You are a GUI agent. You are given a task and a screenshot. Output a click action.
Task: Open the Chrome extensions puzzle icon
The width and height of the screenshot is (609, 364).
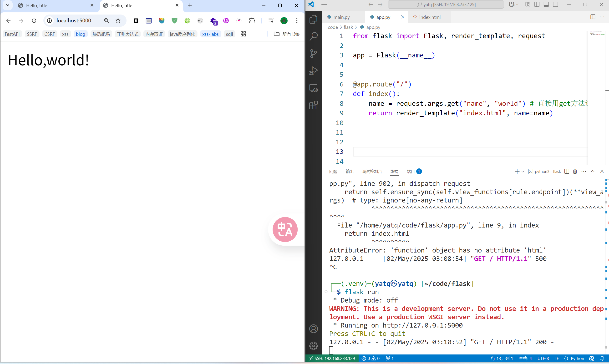tap(252, 20)
